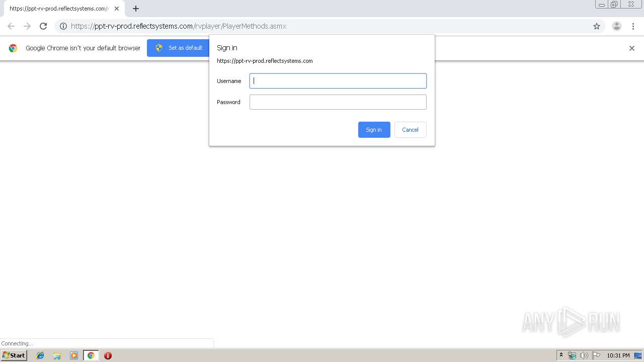
Task: Click the 'Sign in' dialog heading
Action: pyautogui.click(x=227, y=48)
